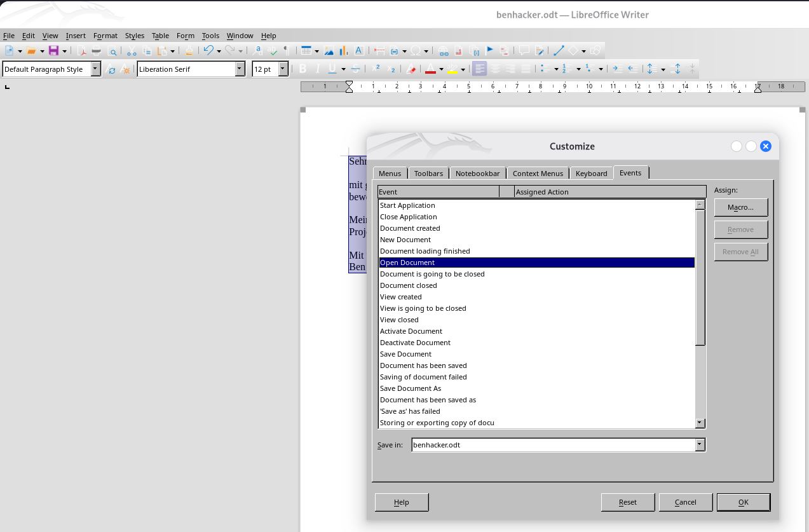Viewport: 809px width, 532px height.
Task: Select the Insert Table icon
Action: (x=308, y=50)
